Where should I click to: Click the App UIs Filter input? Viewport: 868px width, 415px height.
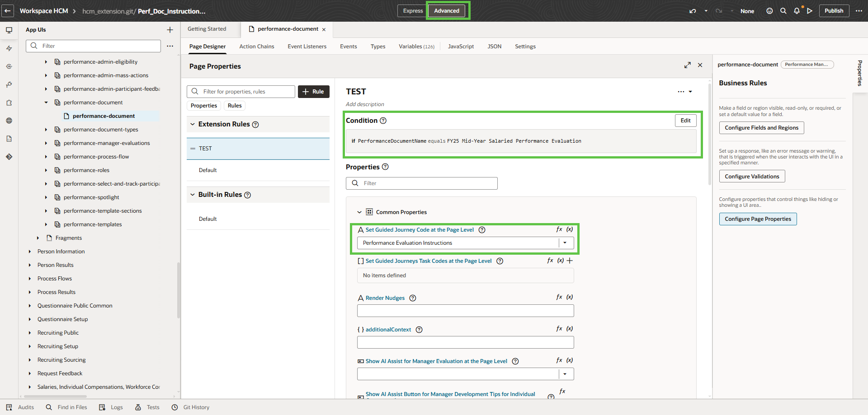tap(94, 46)
